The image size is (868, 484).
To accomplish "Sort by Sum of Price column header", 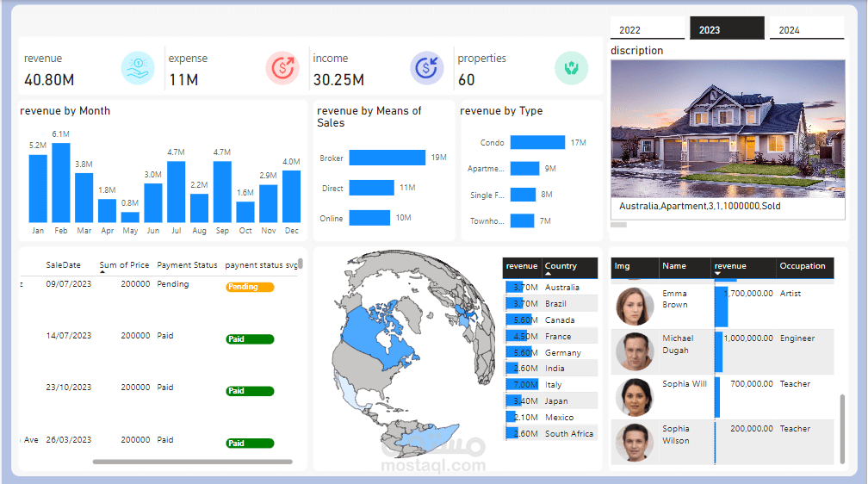I will [x=125, y=265].
